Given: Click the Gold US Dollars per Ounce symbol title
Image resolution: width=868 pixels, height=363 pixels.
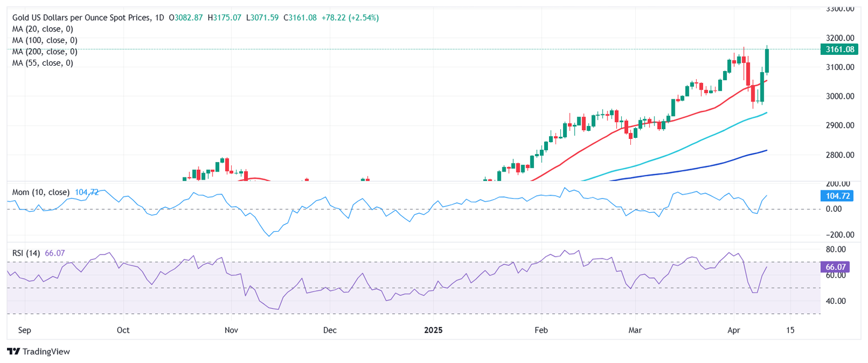Looking at the screenshot, I should click(81, 17).
